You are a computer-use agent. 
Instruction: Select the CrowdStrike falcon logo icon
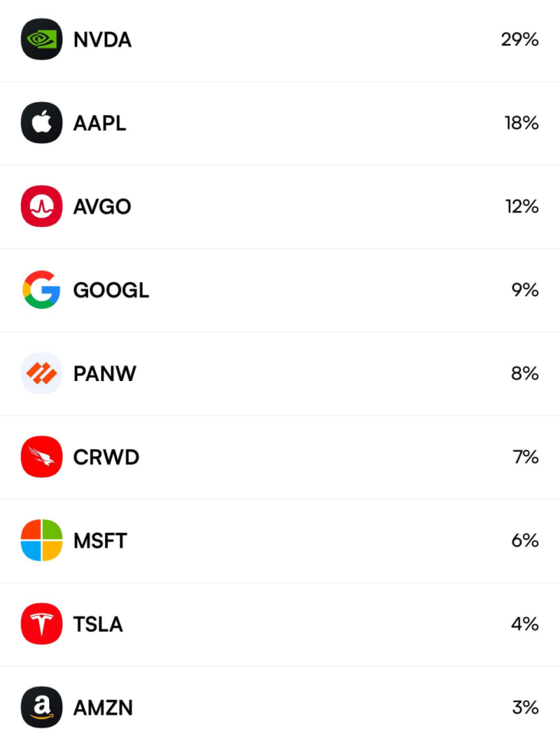click(41, 457)
